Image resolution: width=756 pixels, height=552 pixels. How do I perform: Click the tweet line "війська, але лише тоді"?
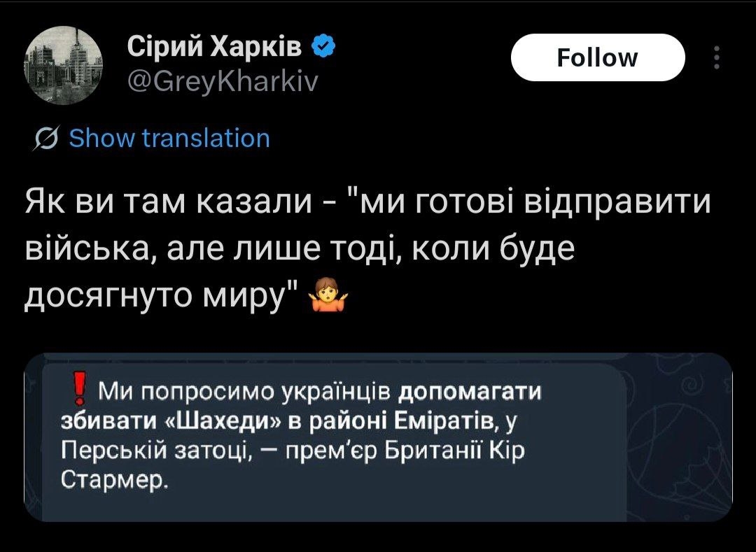(x=300, y=249)
